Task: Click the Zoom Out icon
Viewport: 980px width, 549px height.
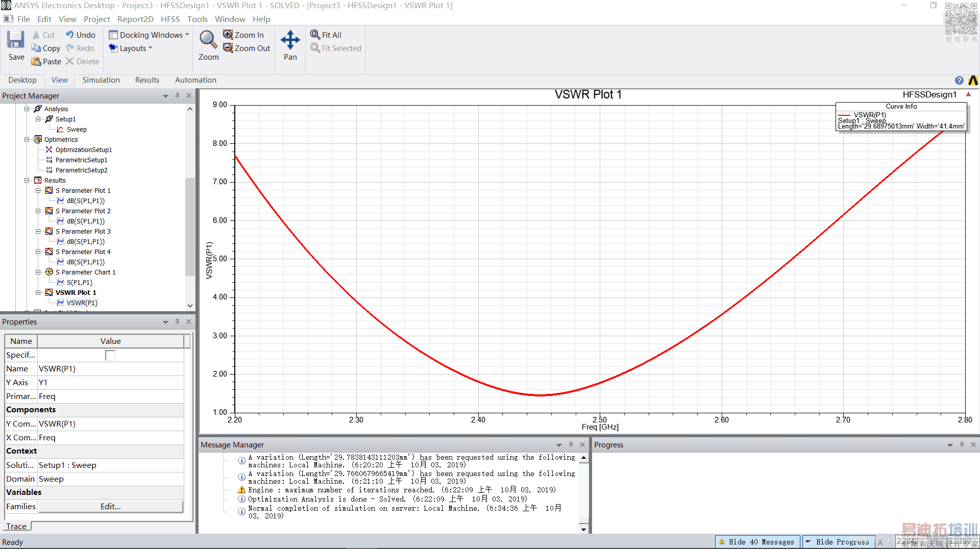Action: pyautogui.click(x=228, y=48)
